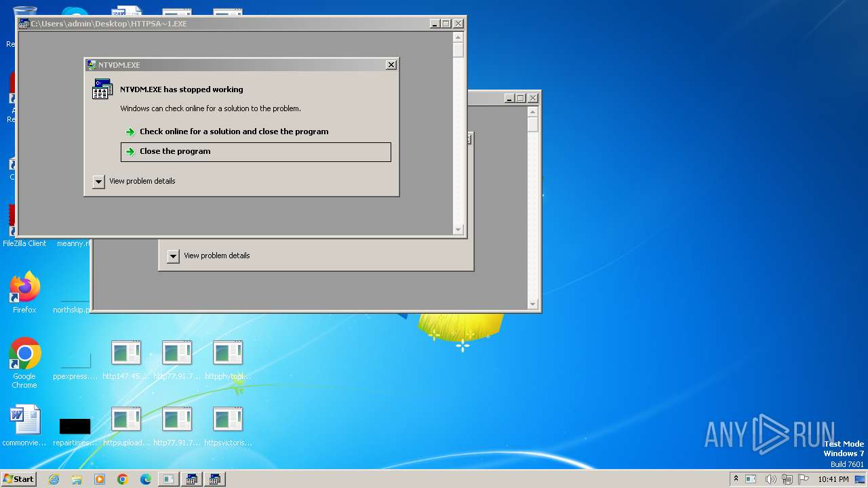This screenshot has width=868, height=488.
Task: Open the Start menu
Action: (18, 479)
